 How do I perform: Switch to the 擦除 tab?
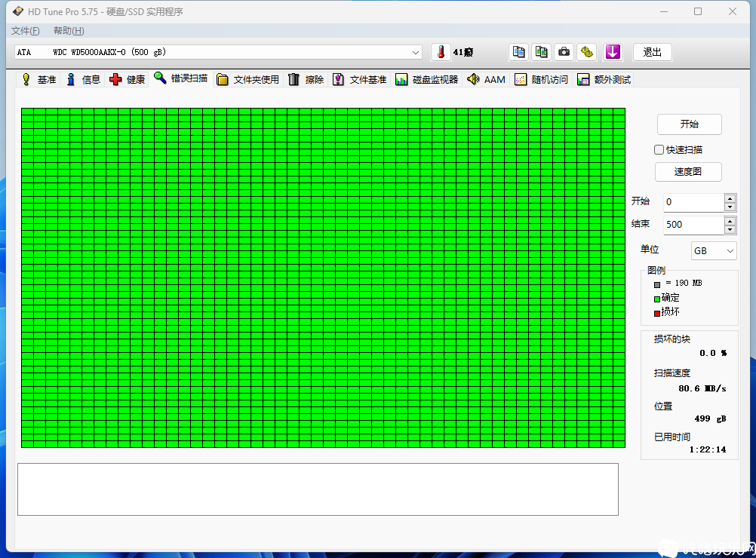306,79
